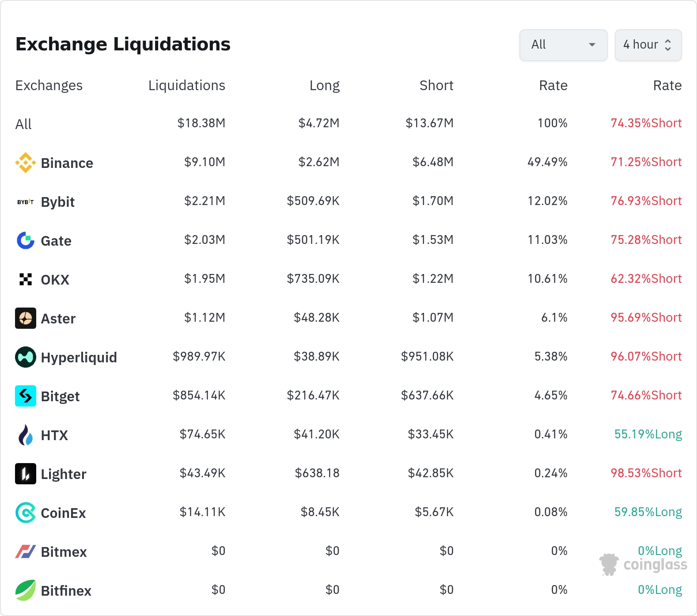This screenshot has width=697, height=616.
Task: Select the Gate exchange logo
Action: pyautogui.click(x=26, y=240)
